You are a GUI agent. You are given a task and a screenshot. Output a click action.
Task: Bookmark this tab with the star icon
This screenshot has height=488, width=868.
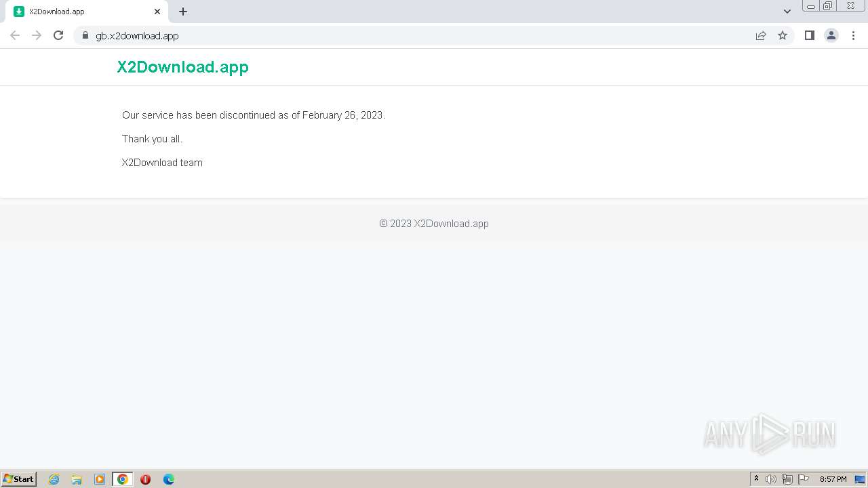[x=783, y=35]
